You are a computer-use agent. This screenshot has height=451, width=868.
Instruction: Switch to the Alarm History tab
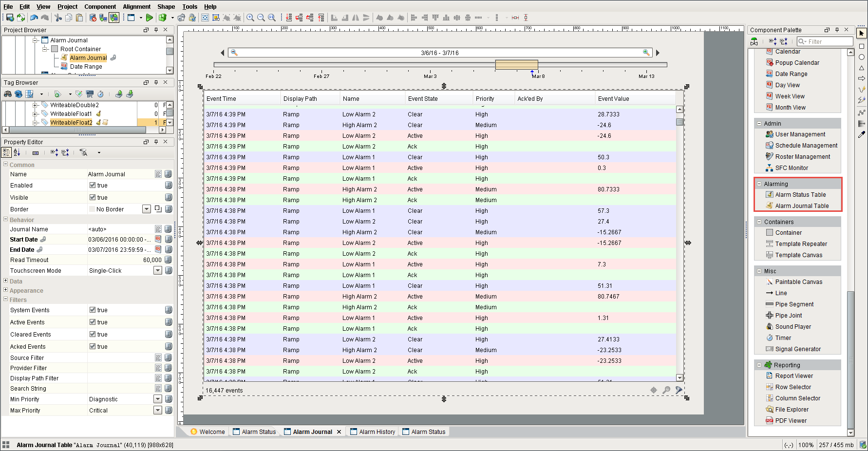377,431
